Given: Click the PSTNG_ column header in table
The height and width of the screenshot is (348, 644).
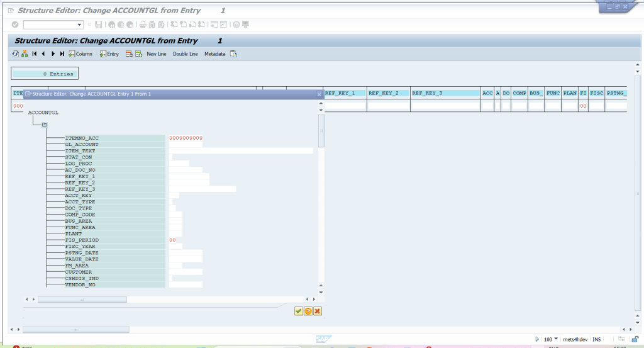Looking at the screenshot, I should [x=616, y=93].
